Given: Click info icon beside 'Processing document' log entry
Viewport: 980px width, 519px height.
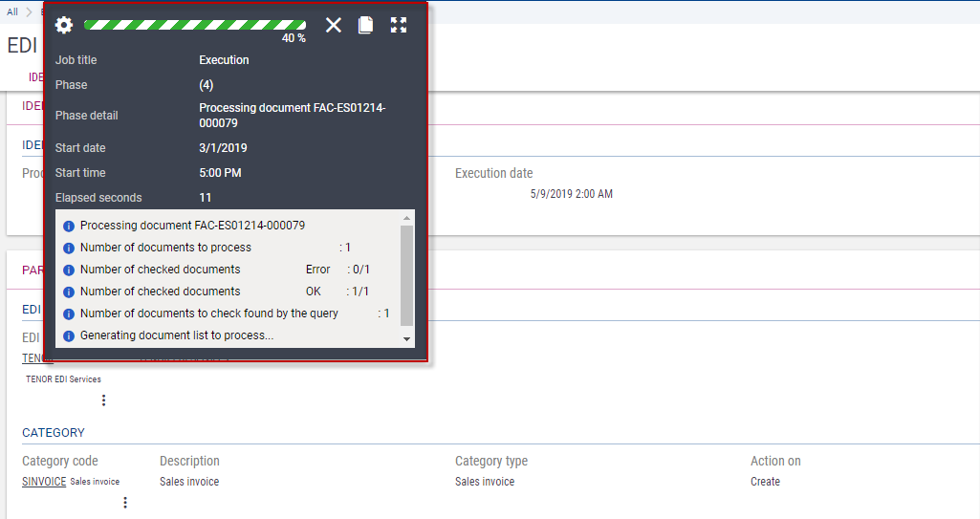Looking at the screenshot, I should 68,227.
